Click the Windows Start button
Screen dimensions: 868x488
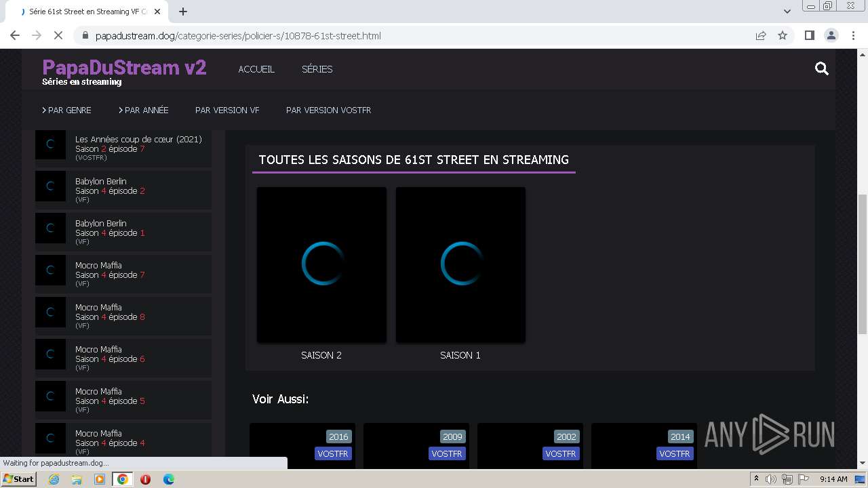coord(18,479)
